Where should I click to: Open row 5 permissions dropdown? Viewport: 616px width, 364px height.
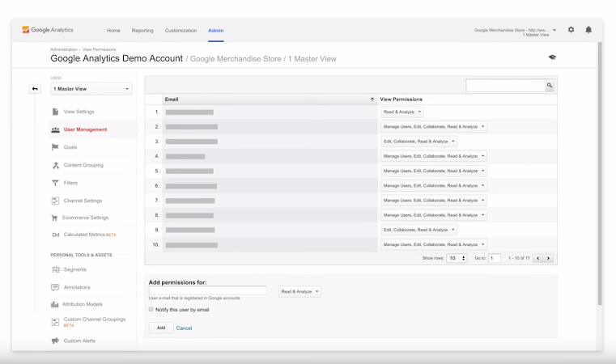[434, 171]
